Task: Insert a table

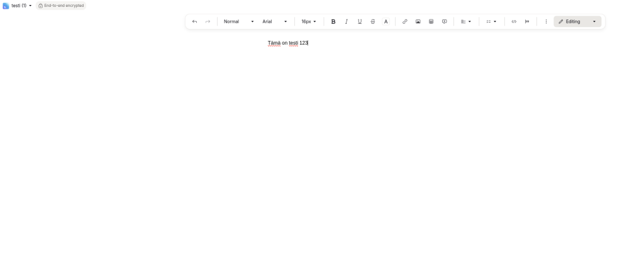Action: [x=431, y=22]
